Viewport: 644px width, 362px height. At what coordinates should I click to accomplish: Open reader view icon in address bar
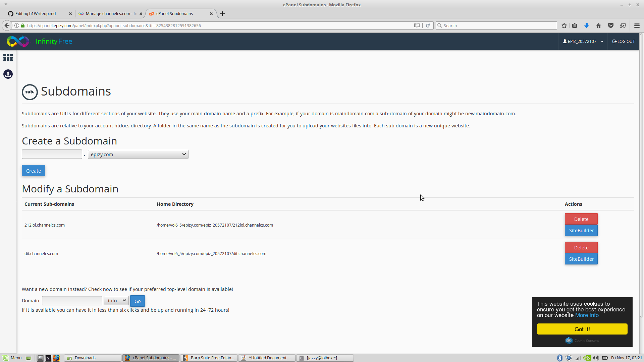[x=417, y=25]
